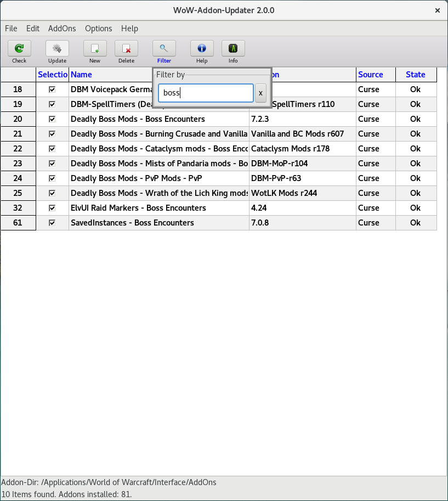Open the Edit menu
The height and width of the screenshot is (501, 448).
pyautogui.click(x=32, y=29)
